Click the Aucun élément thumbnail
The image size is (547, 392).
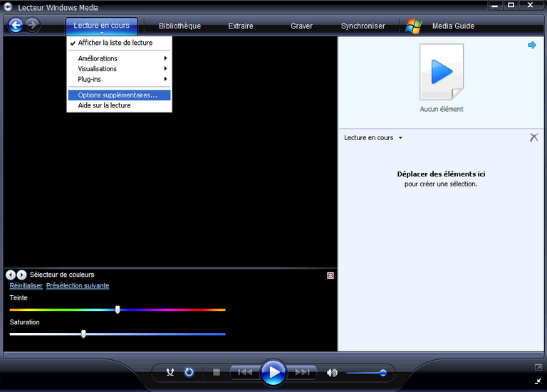click(442, 72)
